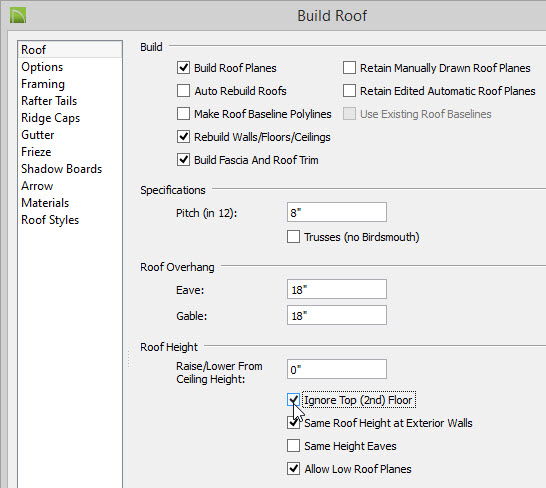Toggle Rebuild Walls/Floors/Ceilings checkbox
Screen dimensions: 546x488
tap(184, 137)
